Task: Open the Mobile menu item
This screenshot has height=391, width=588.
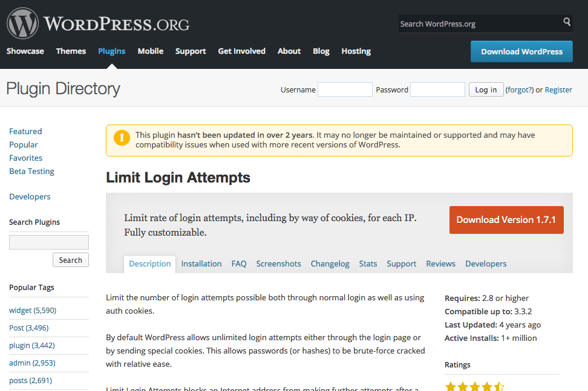Action: 151,51
